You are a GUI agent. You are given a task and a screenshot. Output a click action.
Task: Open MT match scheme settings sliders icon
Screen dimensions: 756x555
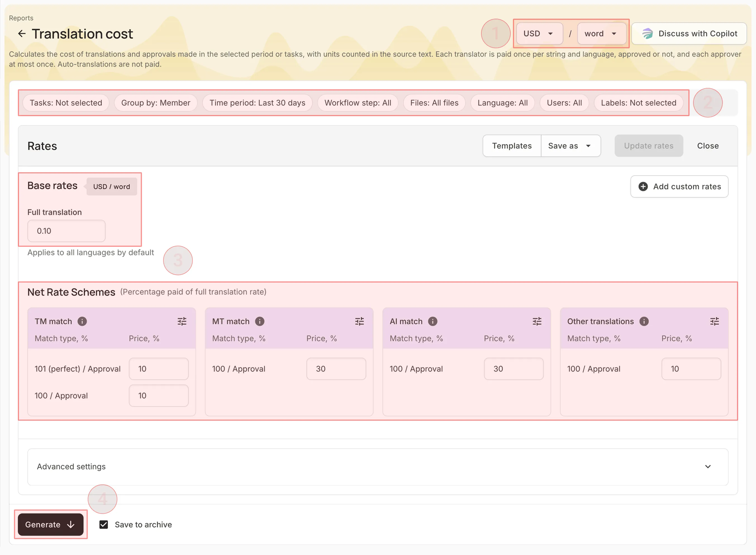(x=359, y=322)
